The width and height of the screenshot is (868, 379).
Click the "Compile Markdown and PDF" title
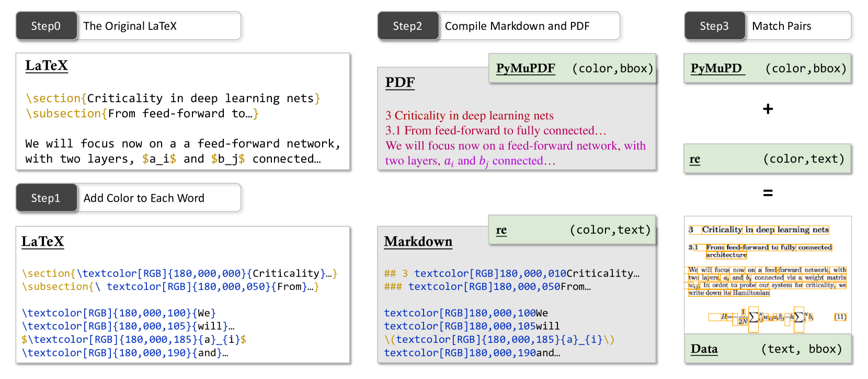(517, 26)
